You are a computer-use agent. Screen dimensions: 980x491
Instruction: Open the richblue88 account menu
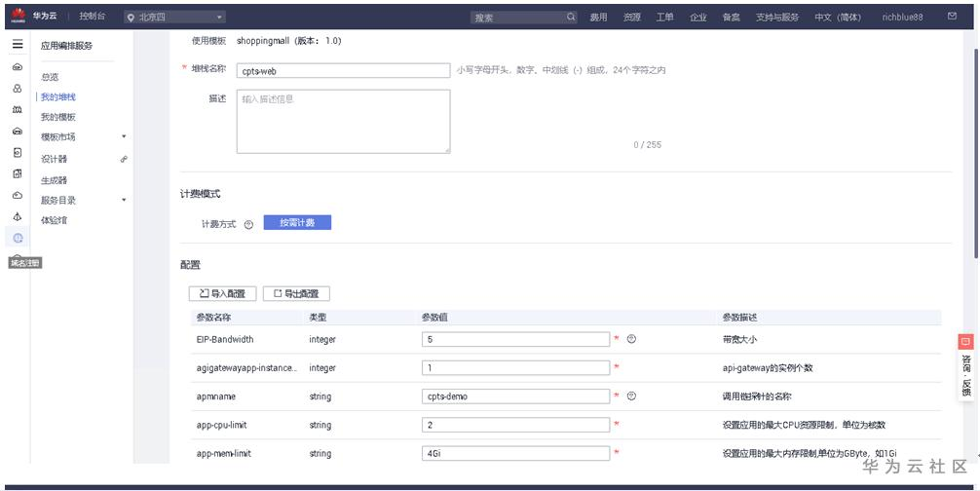coord(902,18)
